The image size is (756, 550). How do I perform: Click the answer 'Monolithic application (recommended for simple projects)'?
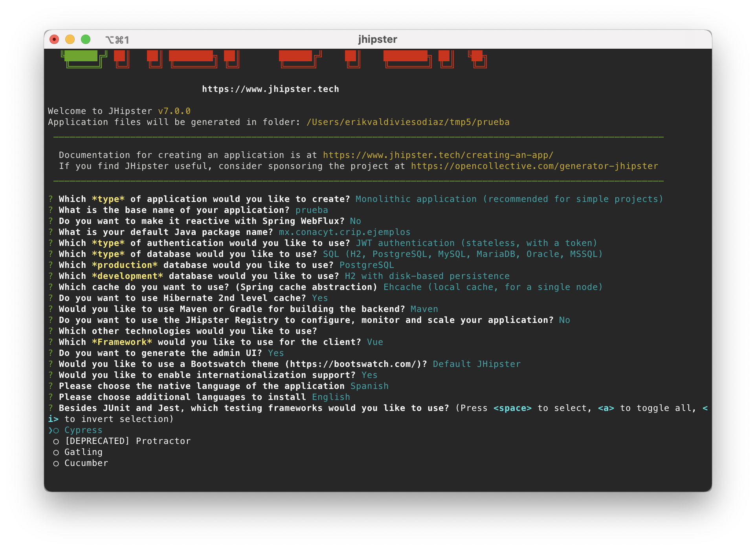click(509, 199)
